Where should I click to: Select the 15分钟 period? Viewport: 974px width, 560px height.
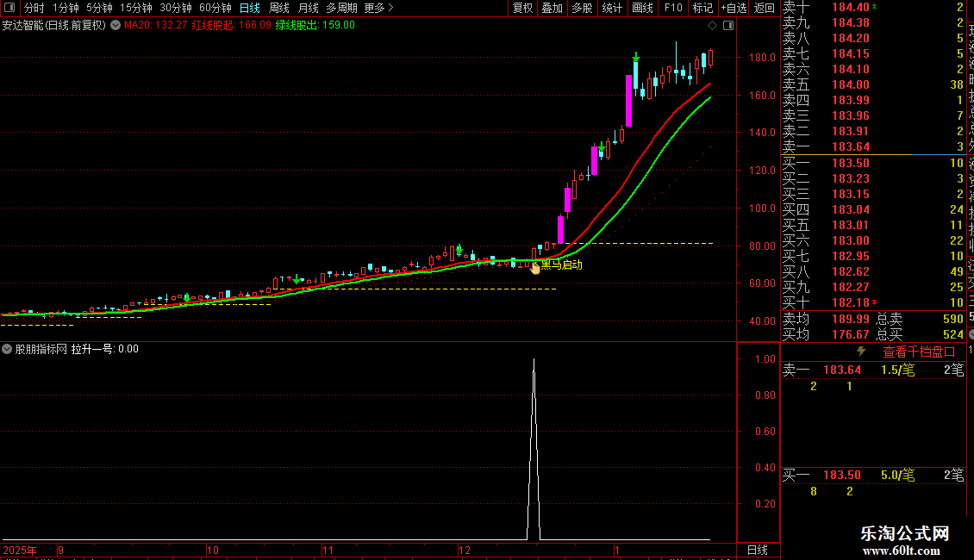pyautogui.click(x=135, y=8)
